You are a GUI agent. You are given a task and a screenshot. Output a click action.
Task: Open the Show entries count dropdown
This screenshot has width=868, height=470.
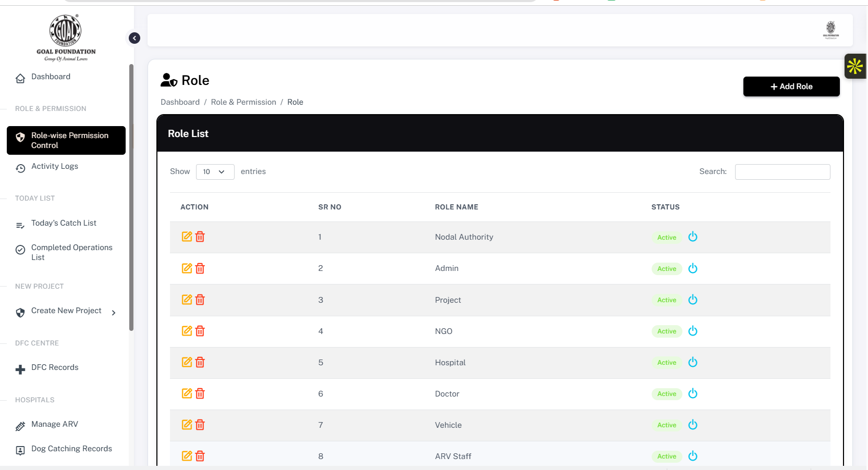click(x=215, y=172)
